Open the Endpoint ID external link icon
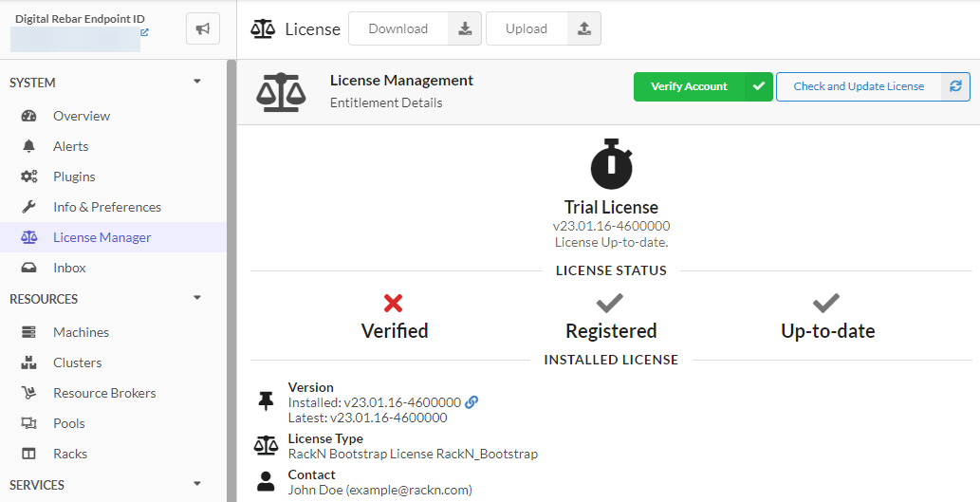The height and width of the screenshot is (502, 980). [x=144, y=32]
